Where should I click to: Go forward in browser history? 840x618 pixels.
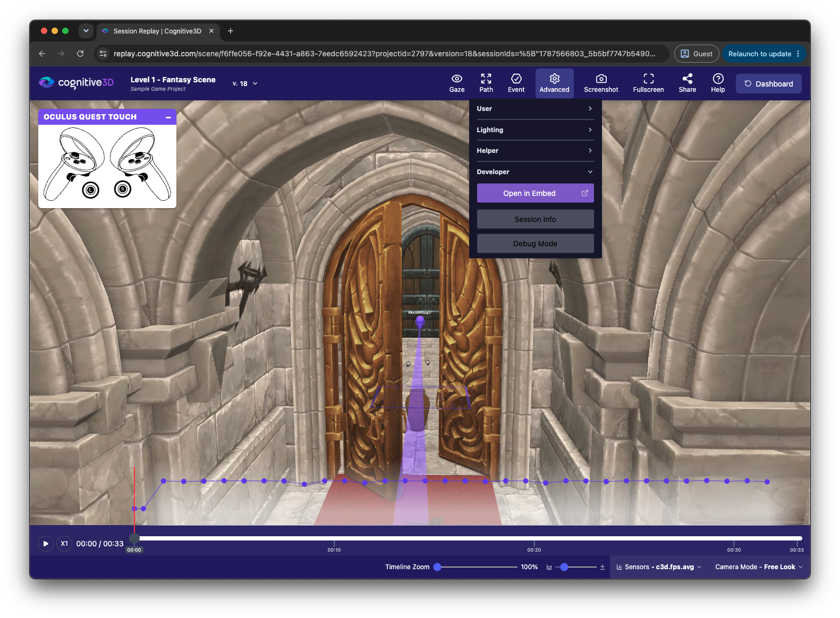pyautogui.click(x=61, y=54)
